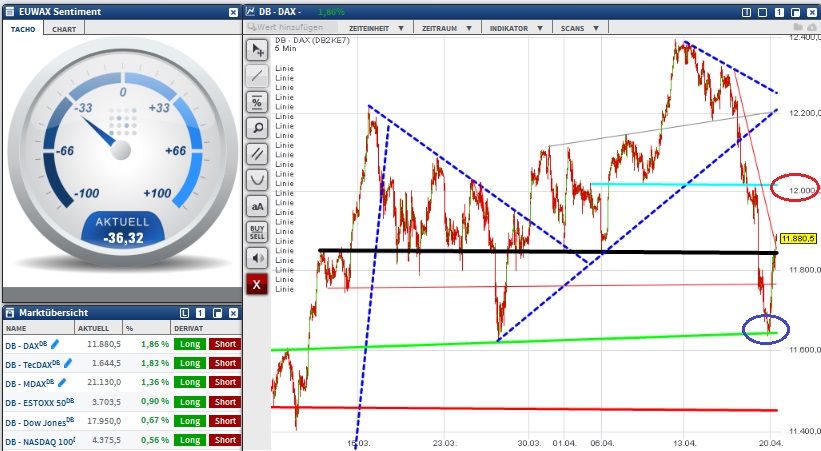Screen dimensions: 821x451
Task: Click Short in the DB - DAX row
Action: pyautogui.click(x=225, y=344)
